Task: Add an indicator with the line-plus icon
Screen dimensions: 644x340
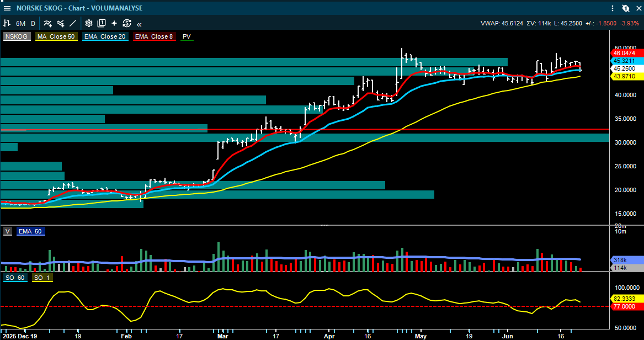Action: [x=47, y=23]
